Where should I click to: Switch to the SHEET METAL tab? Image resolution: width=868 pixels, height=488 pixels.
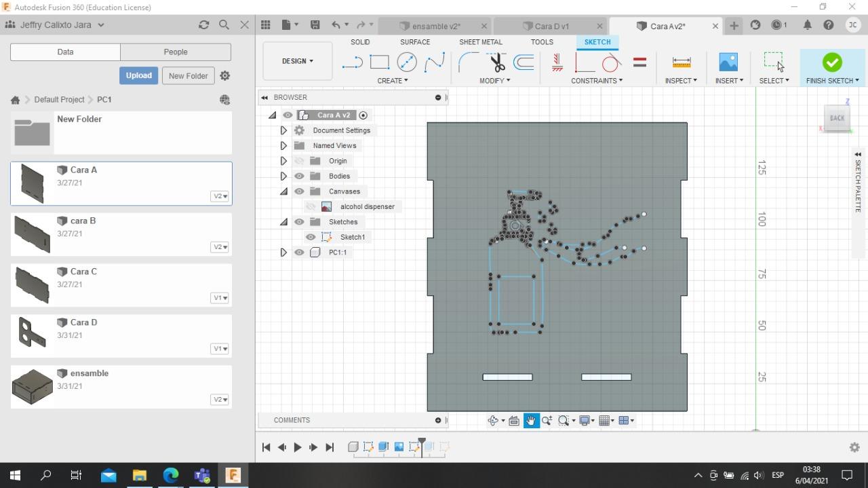coord(481,42)
